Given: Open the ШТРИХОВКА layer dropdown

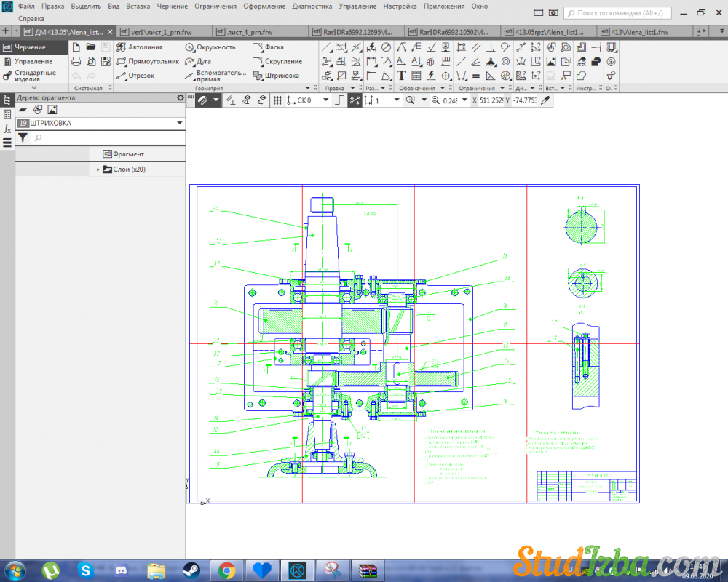Looking at the screenshot, I should click(x=180, y=124).
